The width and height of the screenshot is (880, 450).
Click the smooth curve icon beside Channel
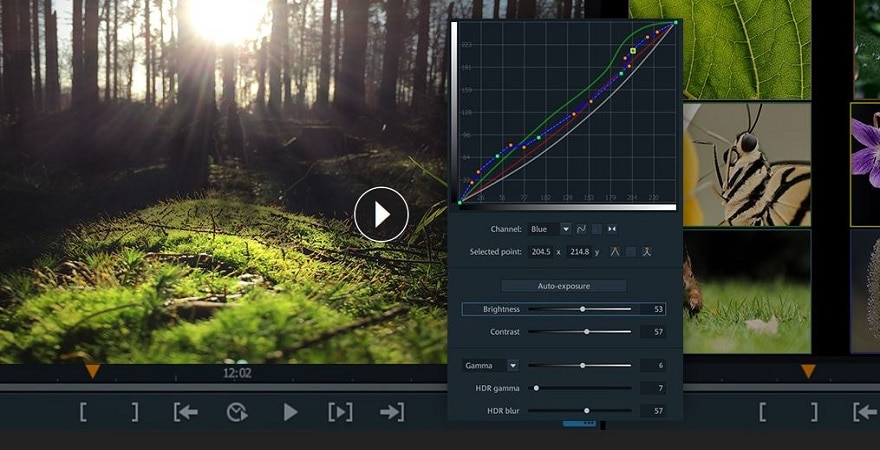(581, 229)
